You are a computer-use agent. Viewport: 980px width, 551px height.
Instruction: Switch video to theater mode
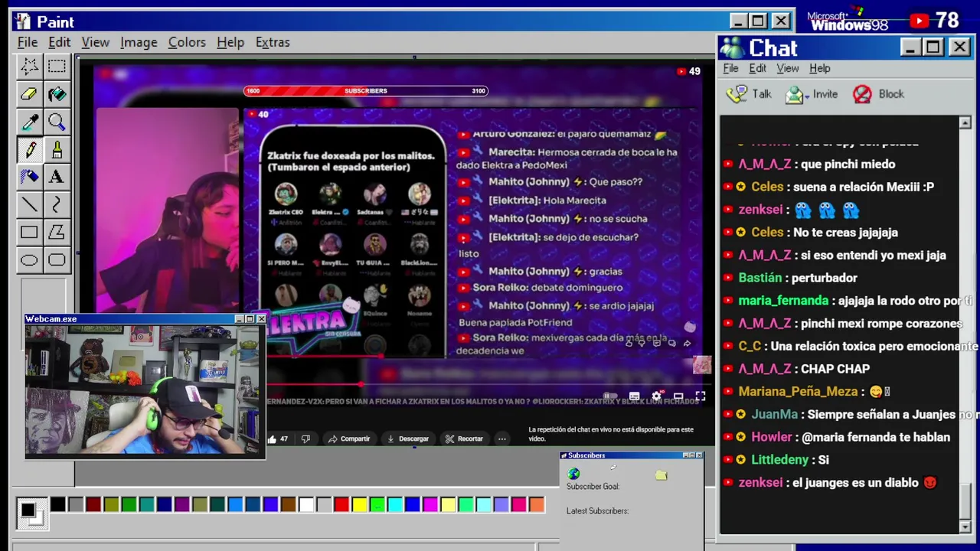tap(678, 396)
